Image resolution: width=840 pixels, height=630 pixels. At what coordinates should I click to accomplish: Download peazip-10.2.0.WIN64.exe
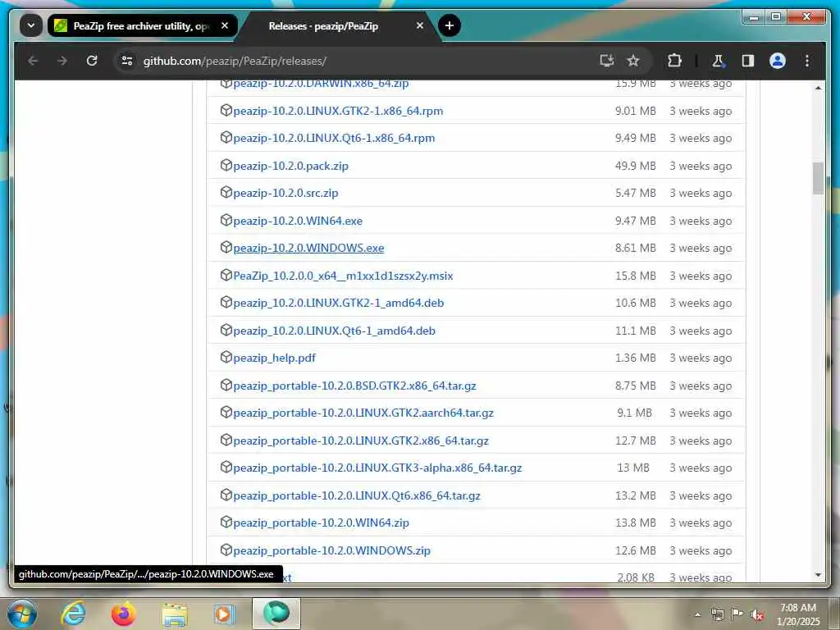298,221
